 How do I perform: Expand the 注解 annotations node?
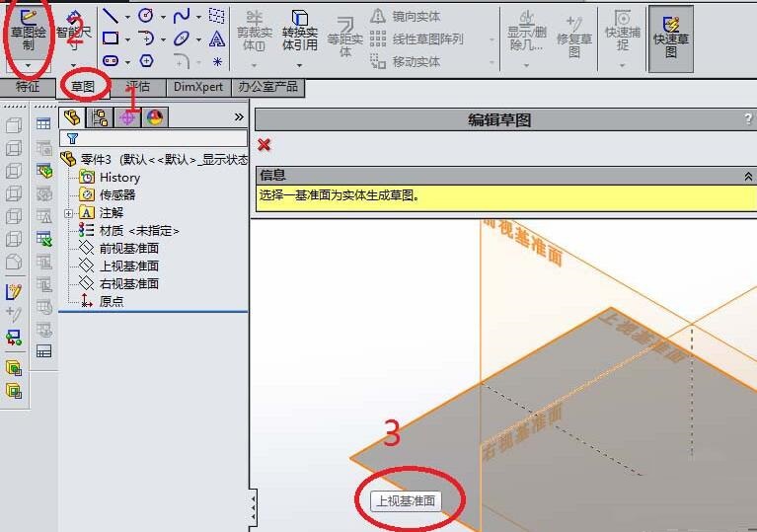click(x=68, y=213)
